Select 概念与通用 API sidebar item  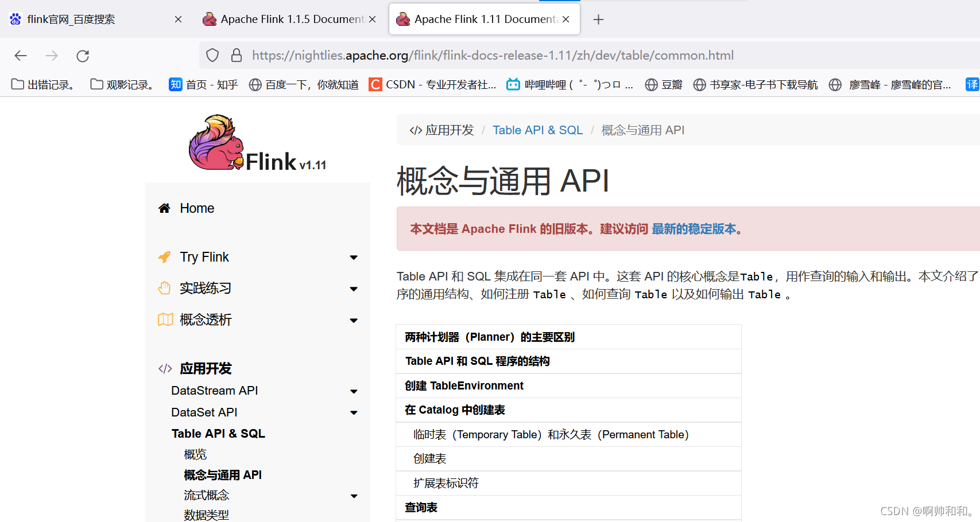[223, 475]
